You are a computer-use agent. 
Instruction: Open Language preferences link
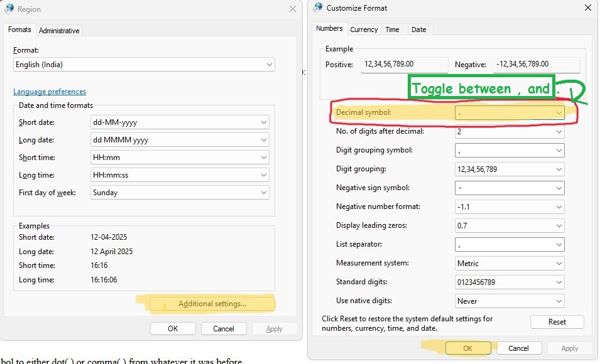pyautogui.click(x=50, y=92)
